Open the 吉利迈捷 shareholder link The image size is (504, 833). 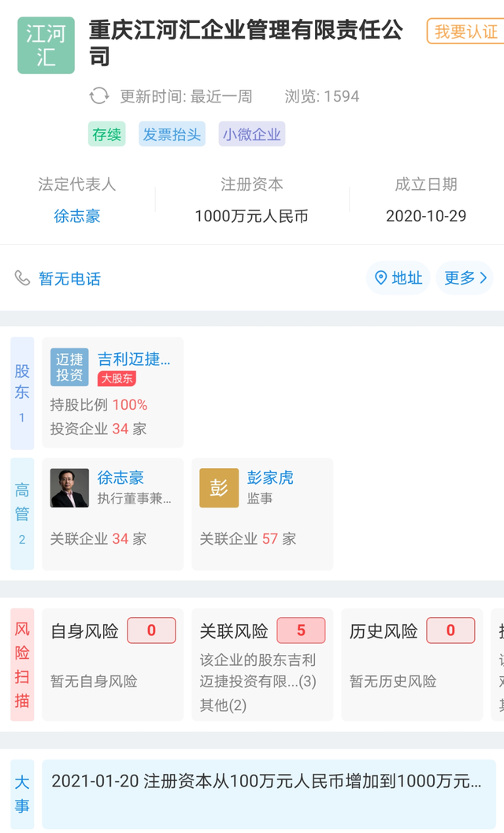[133, 359]
